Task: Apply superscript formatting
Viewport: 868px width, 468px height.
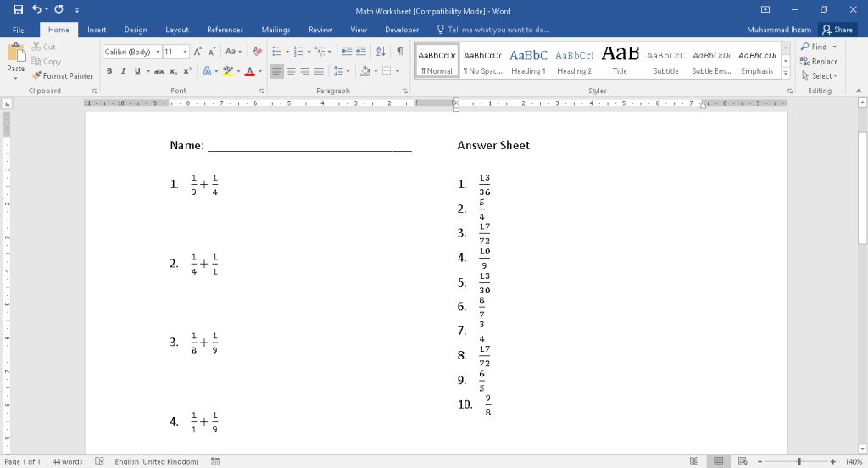Action: [x=187, y=71]
